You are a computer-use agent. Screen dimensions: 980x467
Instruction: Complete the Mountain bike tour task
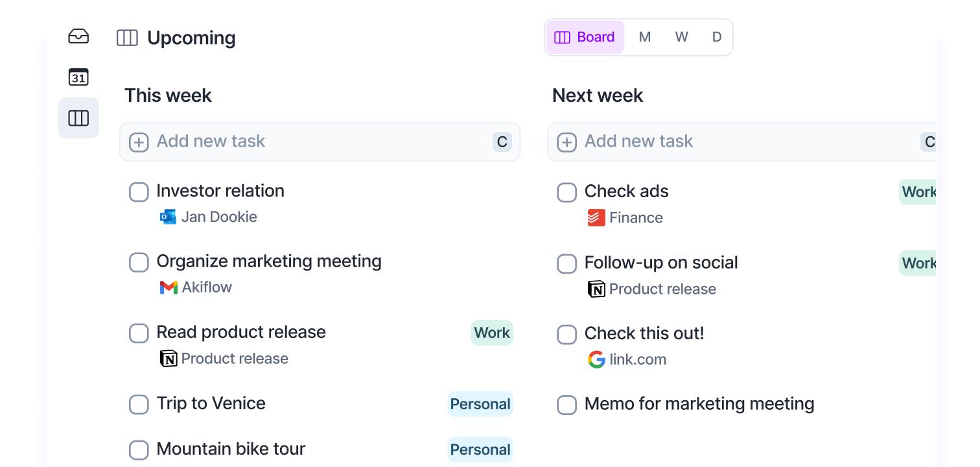[x=139, y=449]
